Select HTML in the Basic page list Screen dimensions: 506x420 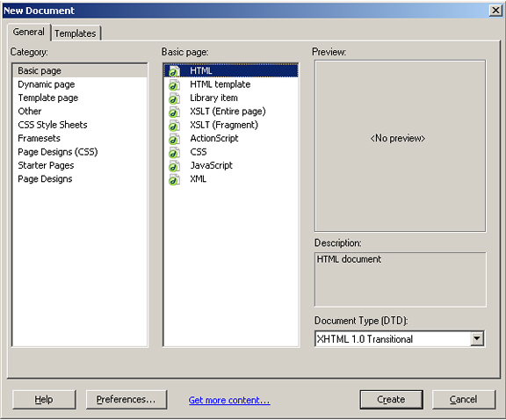231,70
